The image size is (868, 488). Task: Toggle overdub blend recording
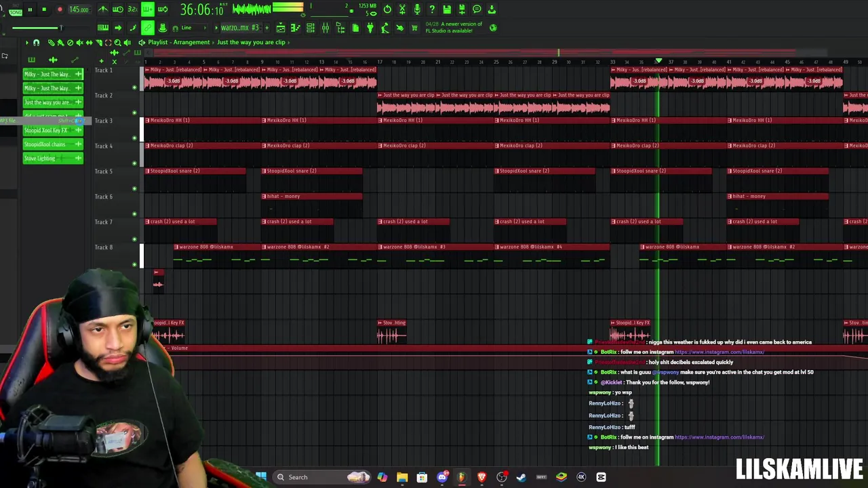(x=147, y=9)
